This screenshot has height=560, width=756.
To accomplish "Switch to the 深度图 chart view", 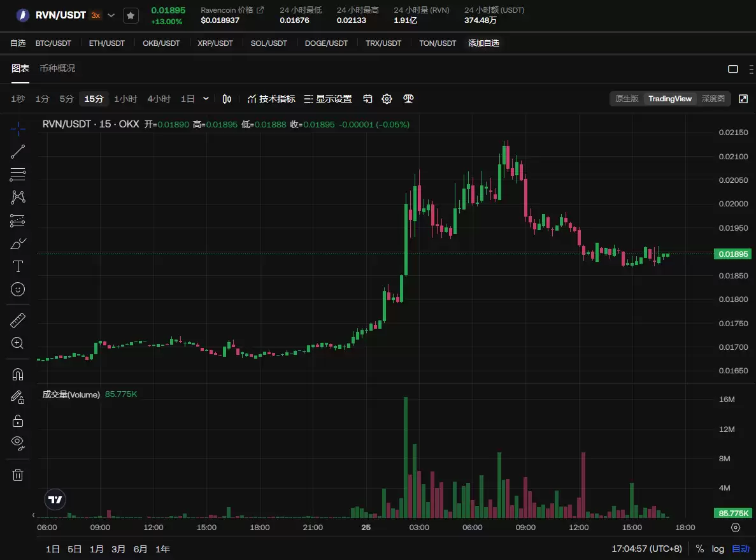I will point(713,99).
